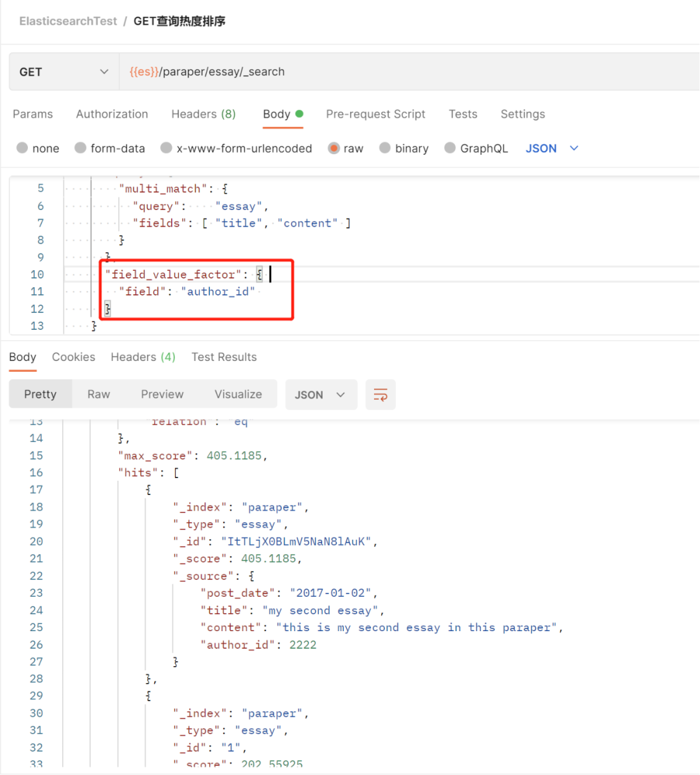
Task: Switch response view to Raw
Action: (99, 394)
